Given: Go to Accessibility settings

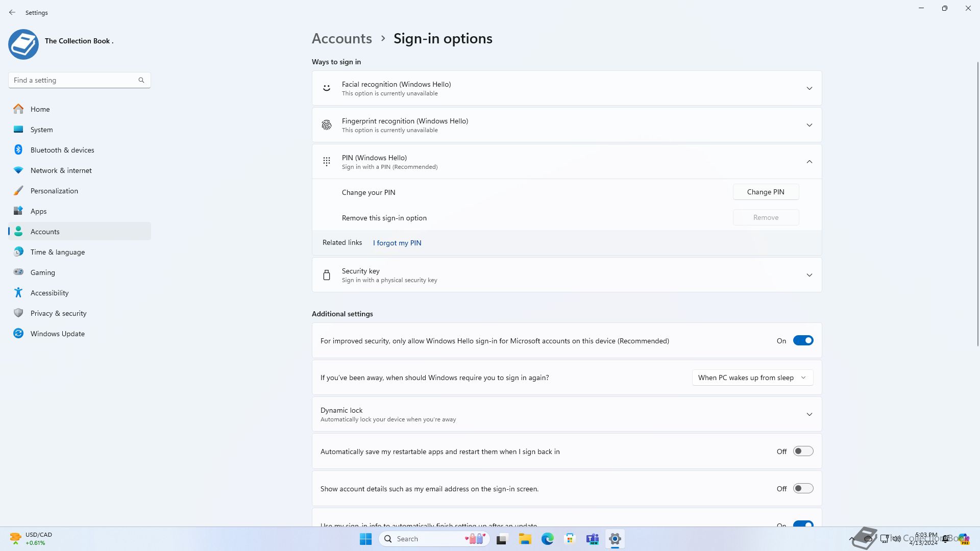Looking at the screenshot, I should coord(49,293).
